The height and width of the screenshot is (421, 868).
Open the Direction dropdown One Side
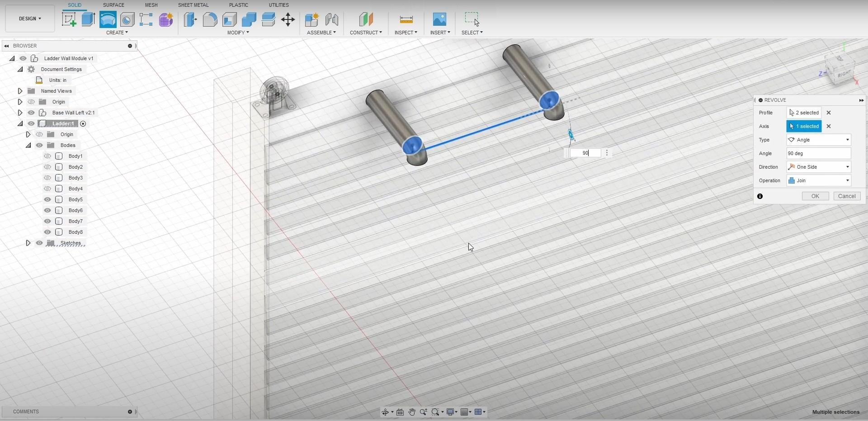[819, 167]
